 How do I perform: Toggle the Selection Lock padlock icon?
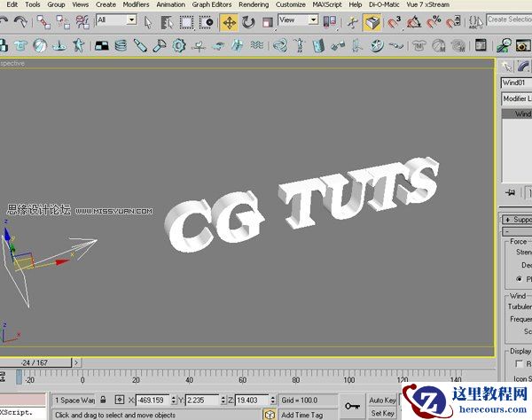(103, 400)
